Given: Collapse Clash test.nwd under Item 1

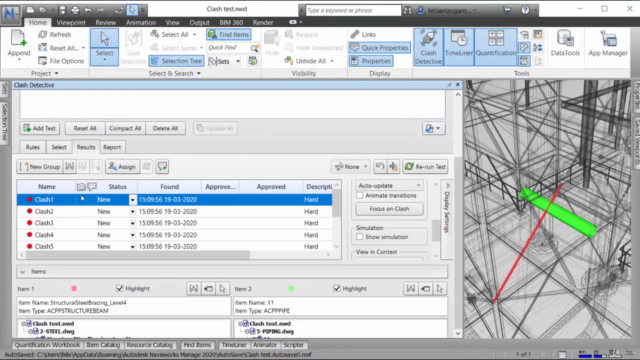Looking at the screenshot, I should (24, 324).
